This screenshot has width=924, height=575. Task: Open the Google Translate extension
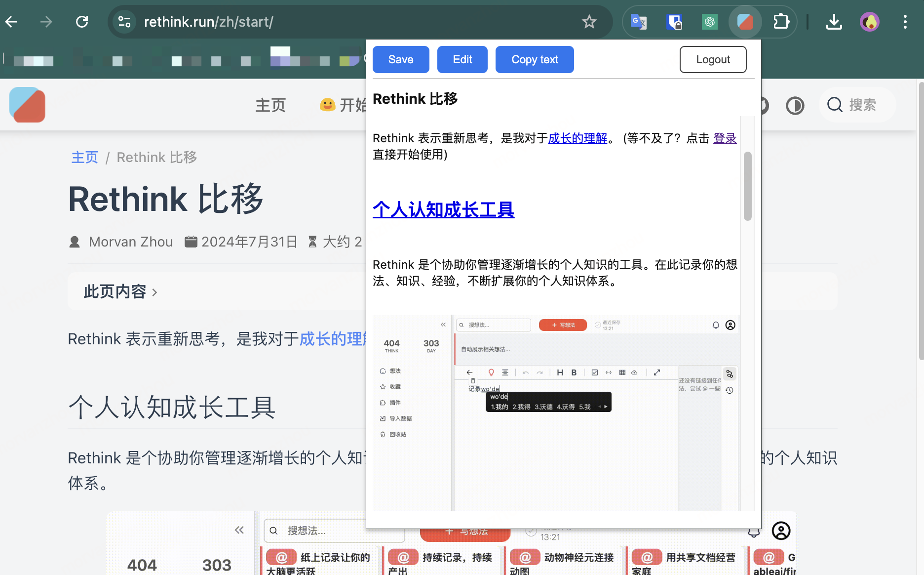639,22
